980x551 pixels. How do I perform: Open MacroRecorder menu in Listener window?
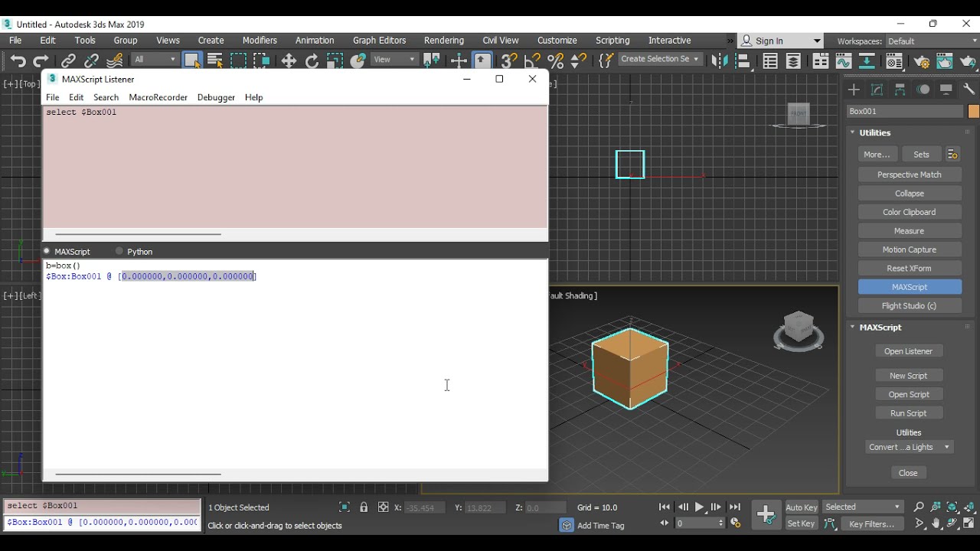[x=158, y=97]
